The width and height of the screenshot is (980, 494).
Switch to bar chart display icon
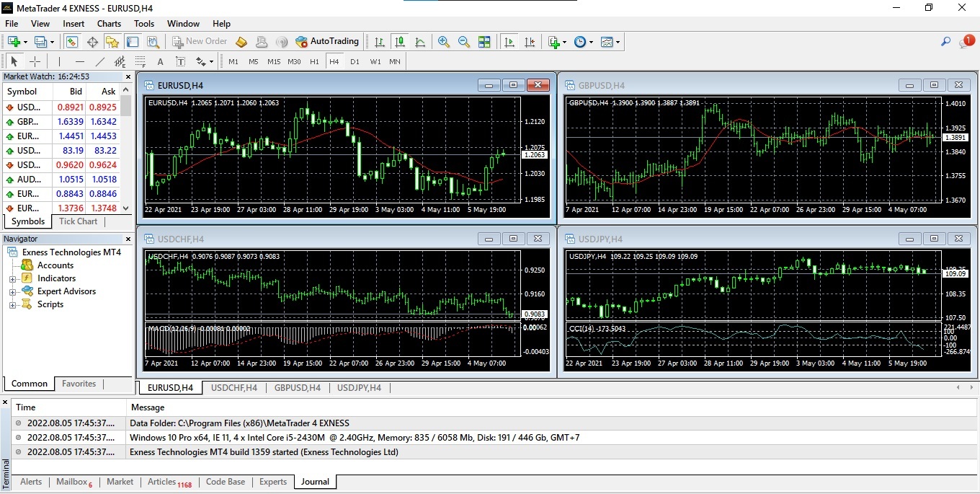click(379, 42)
